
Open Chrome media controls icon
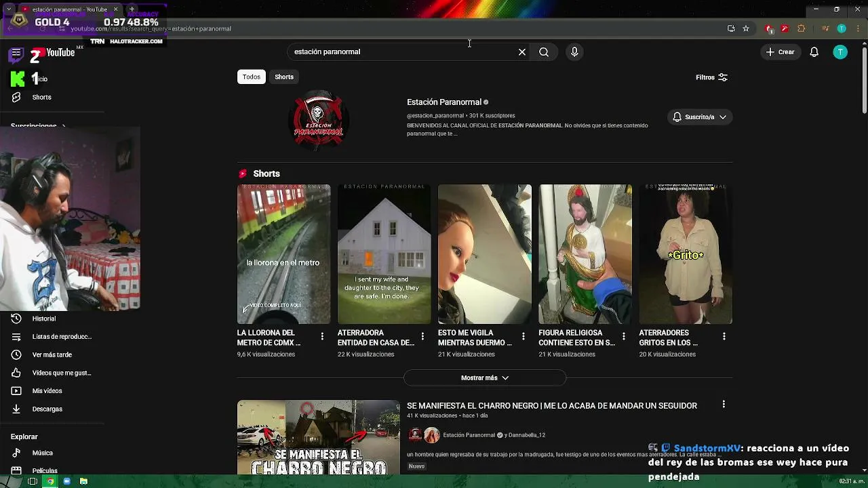[825, 28]
